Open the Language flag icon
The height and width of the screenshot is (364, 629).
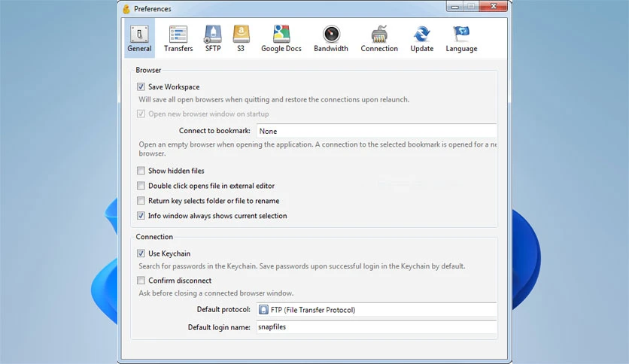click(461, 38)
